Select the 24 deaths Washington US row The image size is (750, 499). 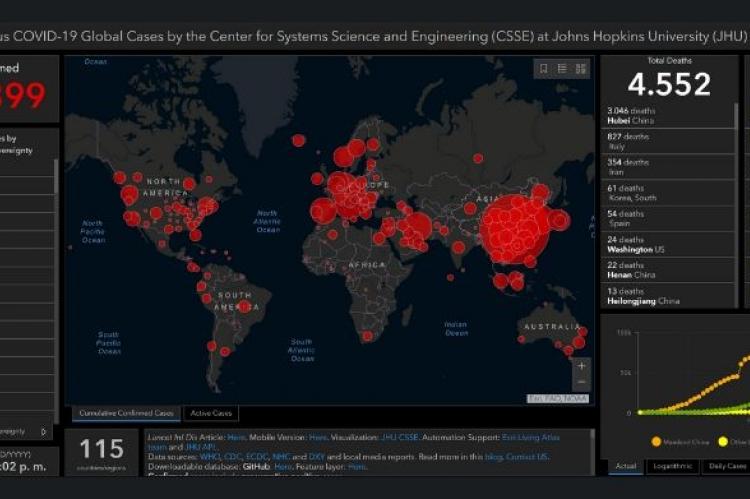point(667,244)
